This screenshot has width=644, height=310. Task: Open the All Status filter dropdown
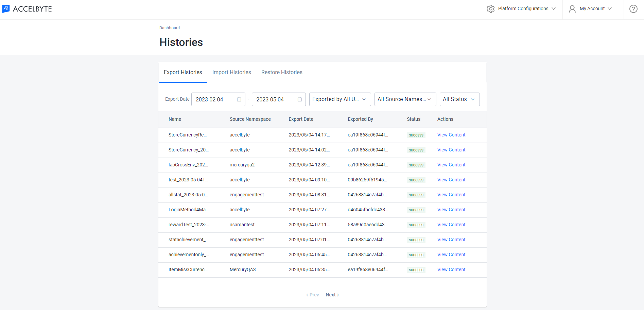click(x=459, y=99)
